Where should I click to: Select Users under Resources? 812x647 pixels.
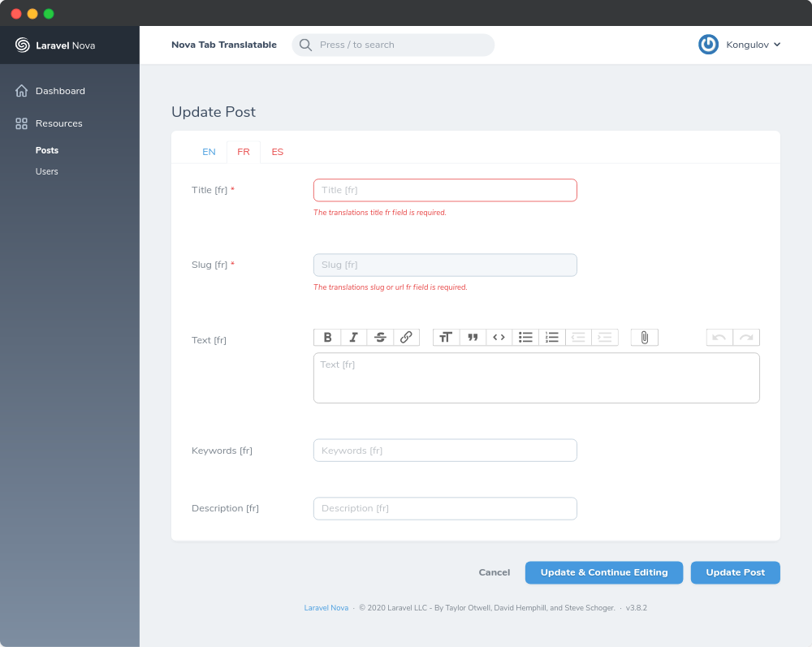[x=46, y=171]
